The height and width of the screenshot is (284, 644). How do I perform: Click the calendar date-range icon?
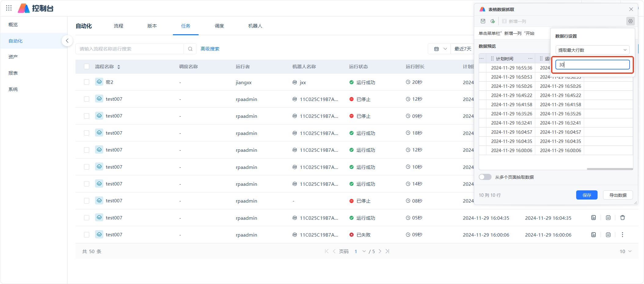click(436, 49)
